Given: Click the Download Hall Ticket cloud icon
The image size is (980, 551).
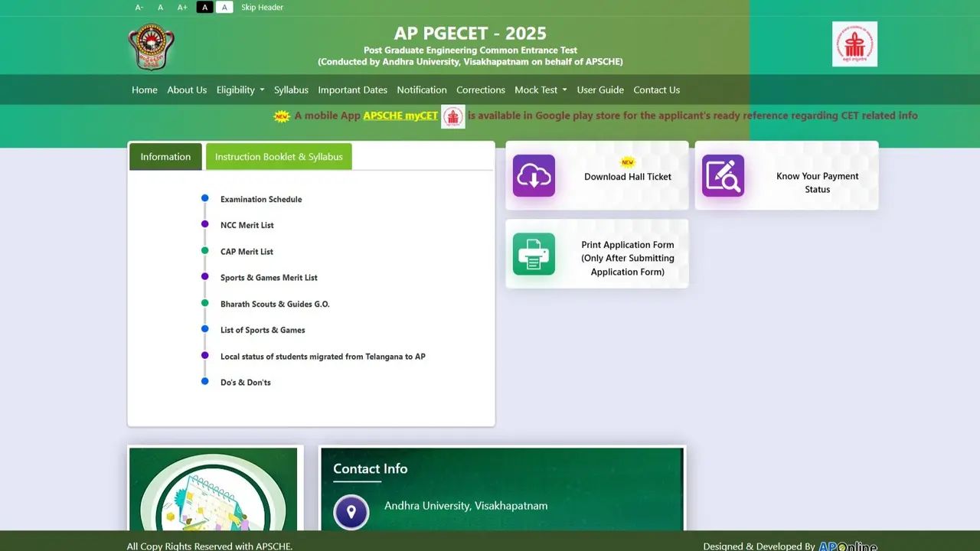Looking at the screenshot, I should click(x=534, y=176).
